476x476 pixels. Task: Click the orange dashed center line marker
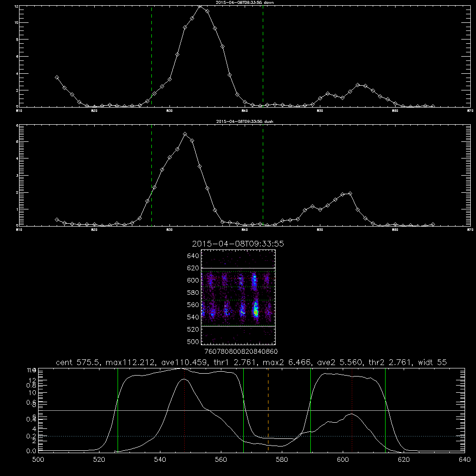pyautogui.click(x=268, y=409)
